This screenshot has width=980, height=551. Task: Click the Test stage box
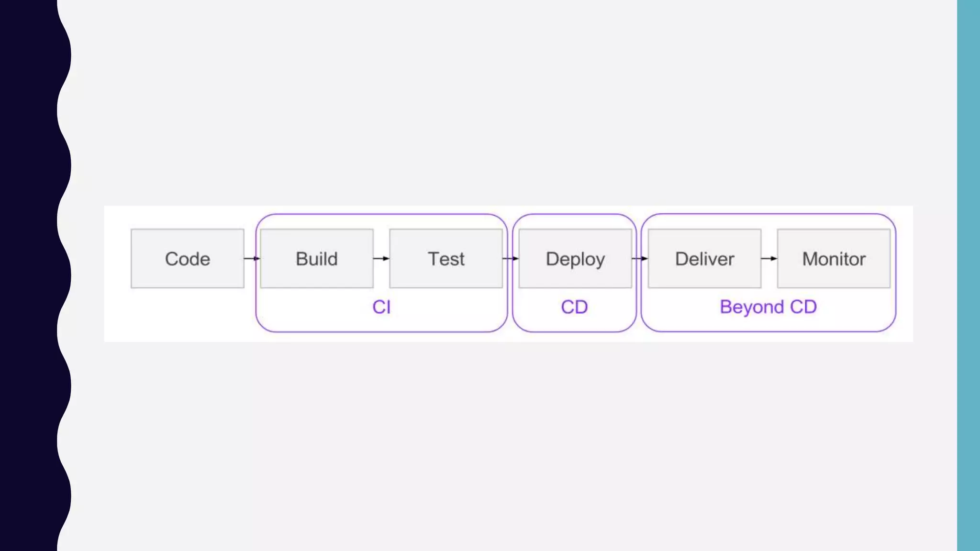coord(445,259)
